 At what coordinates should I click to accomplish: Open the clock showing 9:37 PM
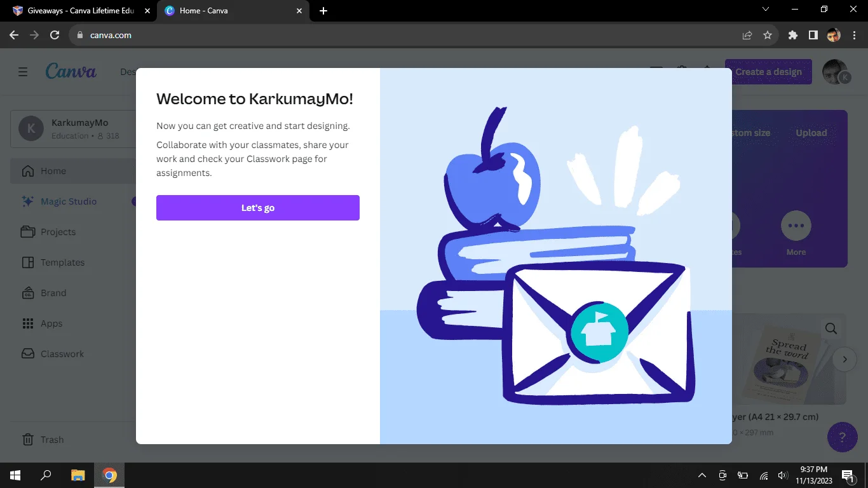tap(813, 475)
